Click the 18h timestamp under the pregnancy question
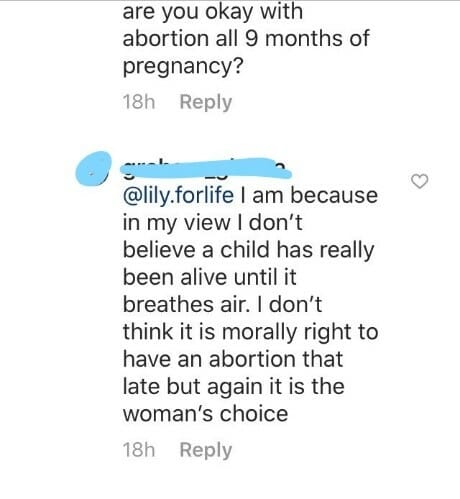Image resolution: width=460 pixels, height=499 pixels. 139,102
